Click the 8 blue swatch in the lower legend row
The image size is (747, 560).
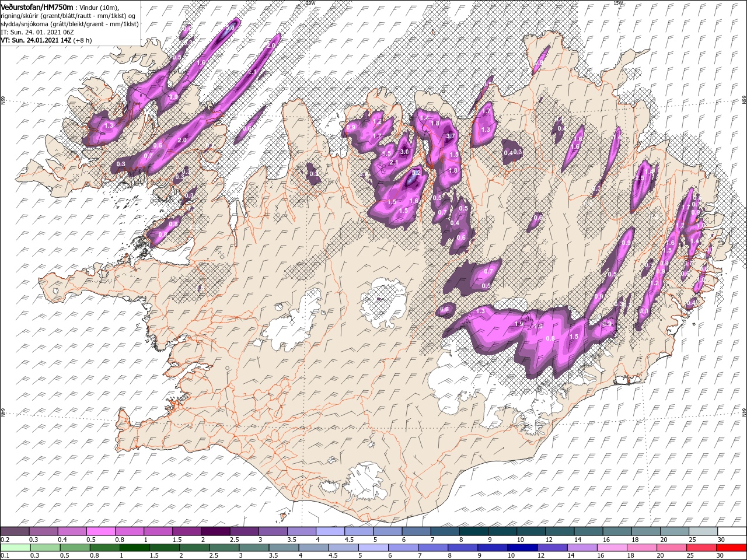tap(462, 548)
